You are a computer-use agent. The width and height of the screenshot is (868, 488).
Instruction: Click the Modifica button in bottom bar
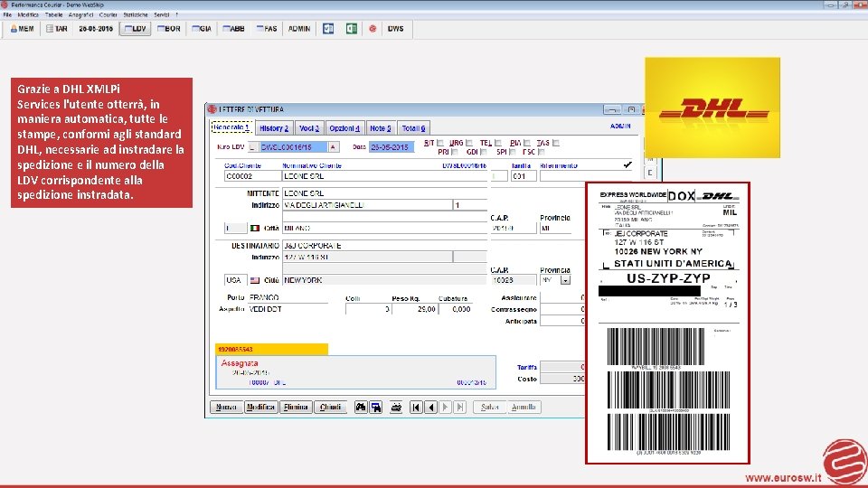pyautogui.click(x=260, y=408)
